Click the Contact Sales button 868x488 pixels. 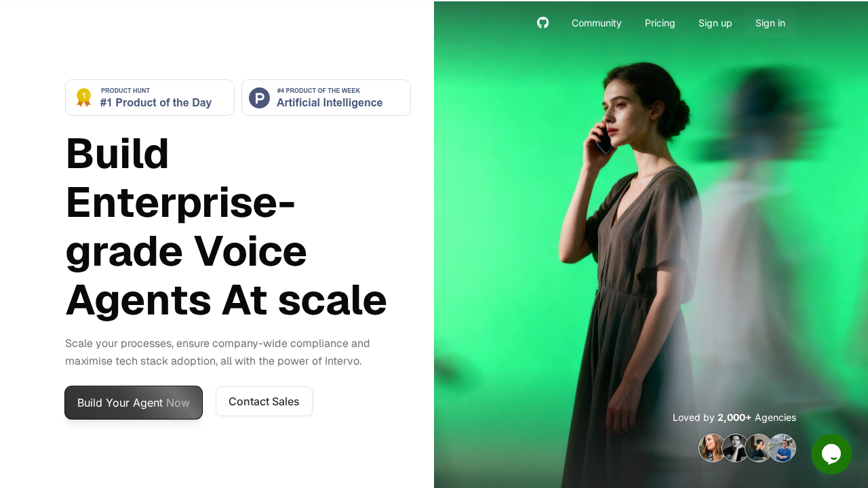264,401
